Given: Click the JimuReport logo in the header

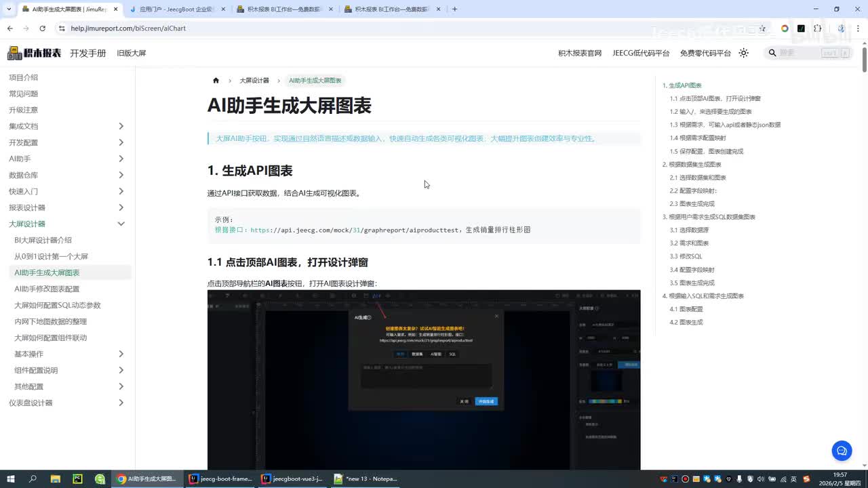Looking at the screenshot, I should (x=35, y=53).
